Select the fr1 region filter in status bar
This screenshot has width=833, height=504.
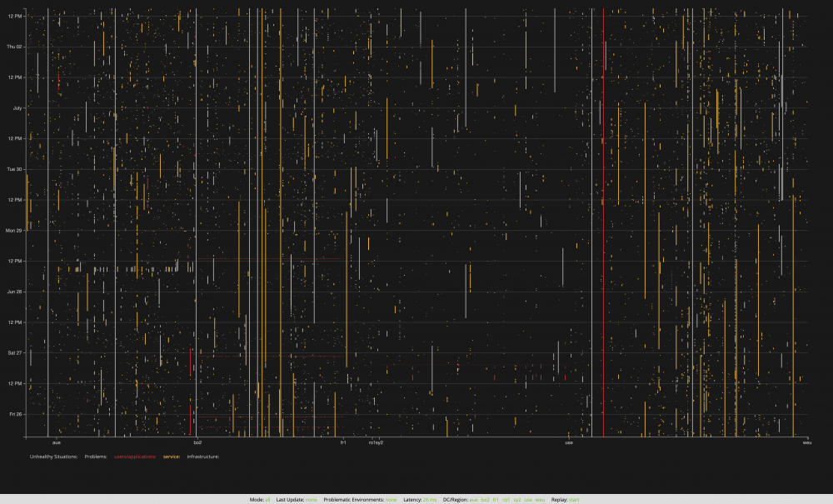[496, 499]
